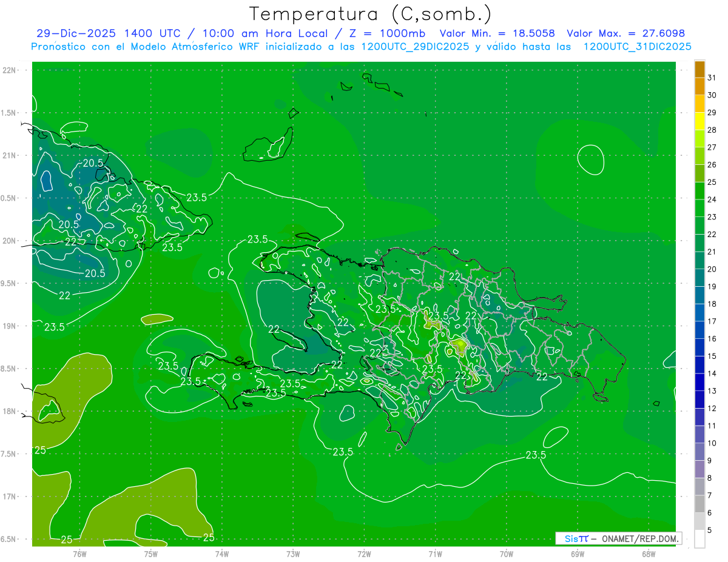Click the 69W longitude axis label
Viewport: 728px width, 562px height.
[578, 554]
